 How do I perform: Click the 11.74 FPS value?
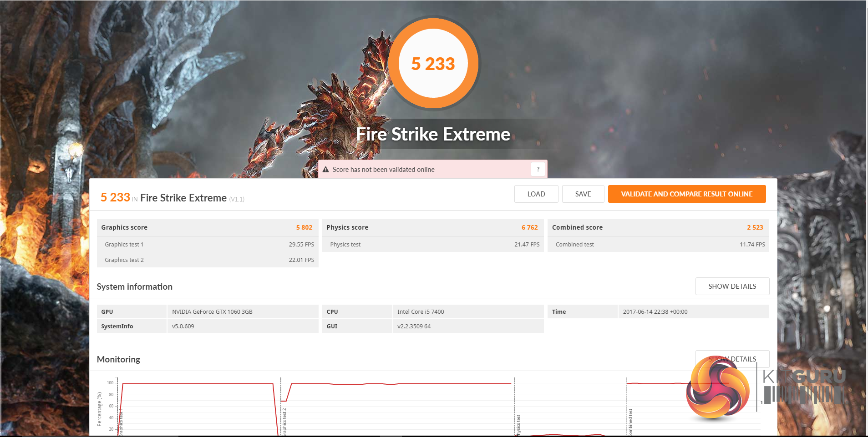pyautogui.click(x=752, y=244)
